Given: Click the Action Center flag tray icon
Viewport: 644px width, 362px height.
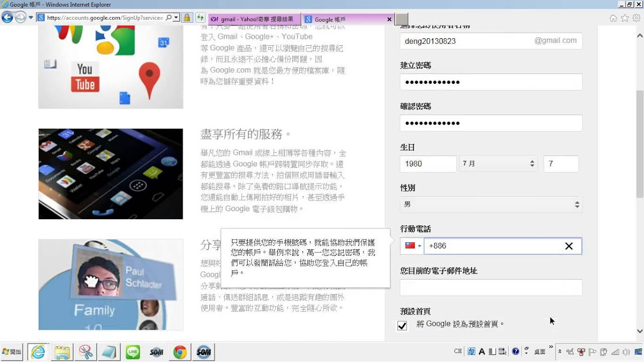Looking at the screenshot, I should pos(593,352).
